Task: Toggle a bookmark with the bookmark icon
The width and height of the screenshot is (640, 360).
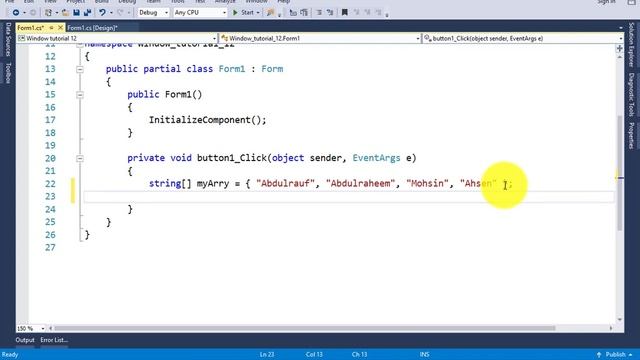Action: point(344,13)
